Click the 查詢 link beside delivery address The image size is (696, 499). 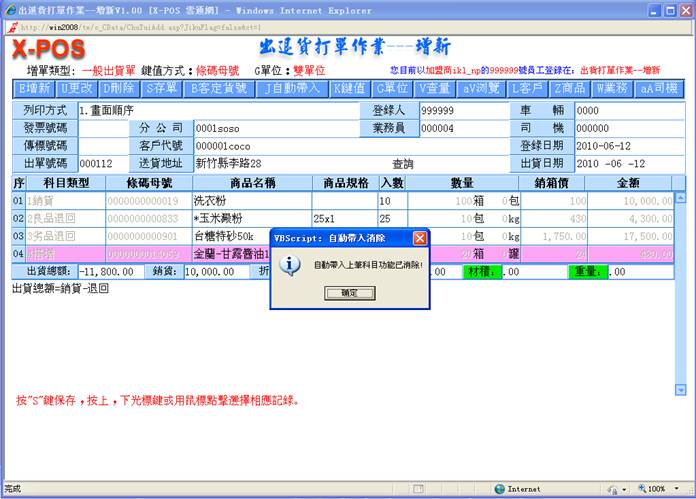402,163
